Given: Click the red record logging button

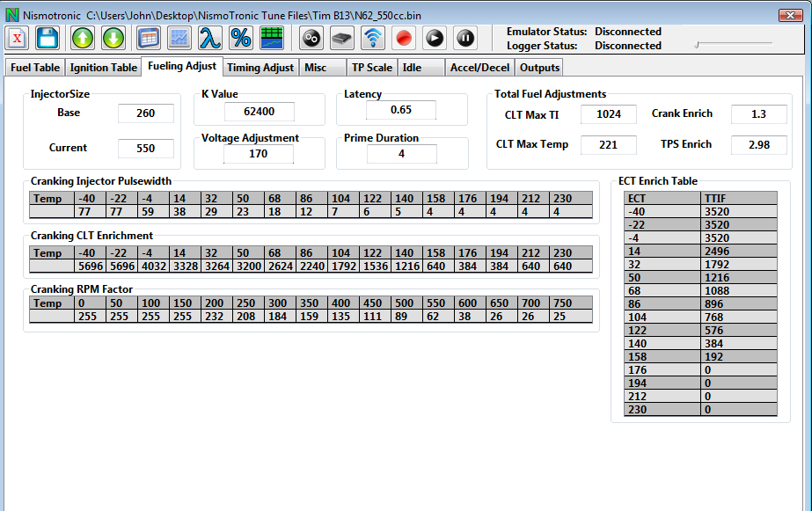Looking at the screenshot, I should coord(404,39).
